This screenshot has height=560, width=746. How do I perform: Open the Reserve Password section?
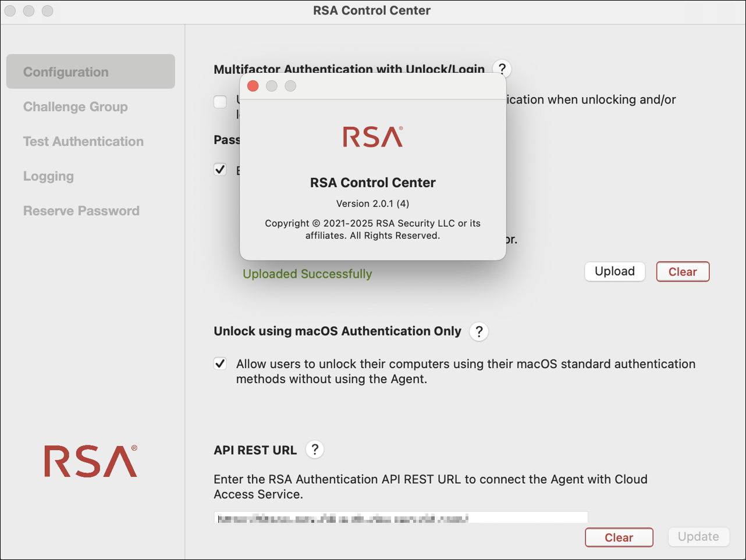click(81, 211)
